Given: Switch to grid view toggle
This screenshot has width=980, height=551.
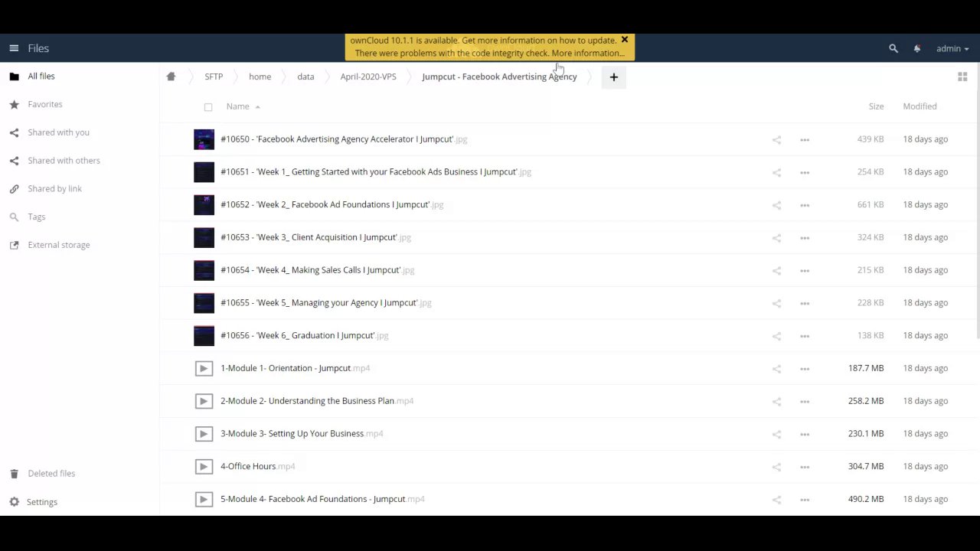Looking at the screenshot, I should [x=962, y=77].
